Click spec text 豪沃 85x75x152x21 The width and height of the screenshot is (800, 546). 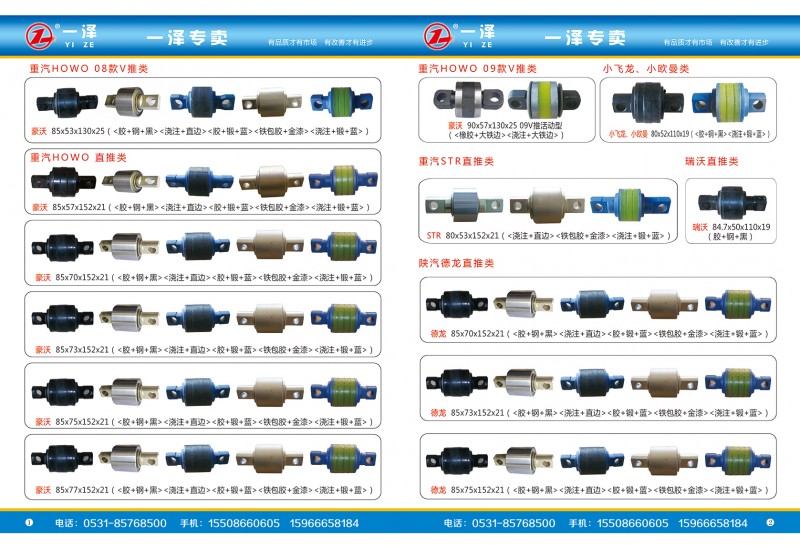coord(72,422)
